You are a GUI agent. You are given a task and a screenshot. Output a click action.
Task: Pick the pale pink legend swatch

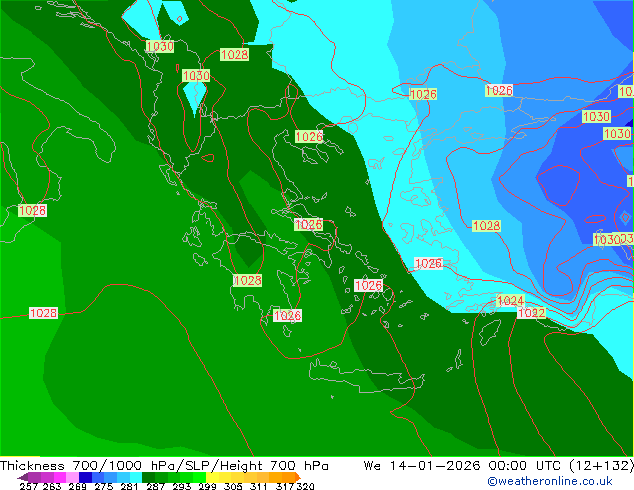point(72,477)
